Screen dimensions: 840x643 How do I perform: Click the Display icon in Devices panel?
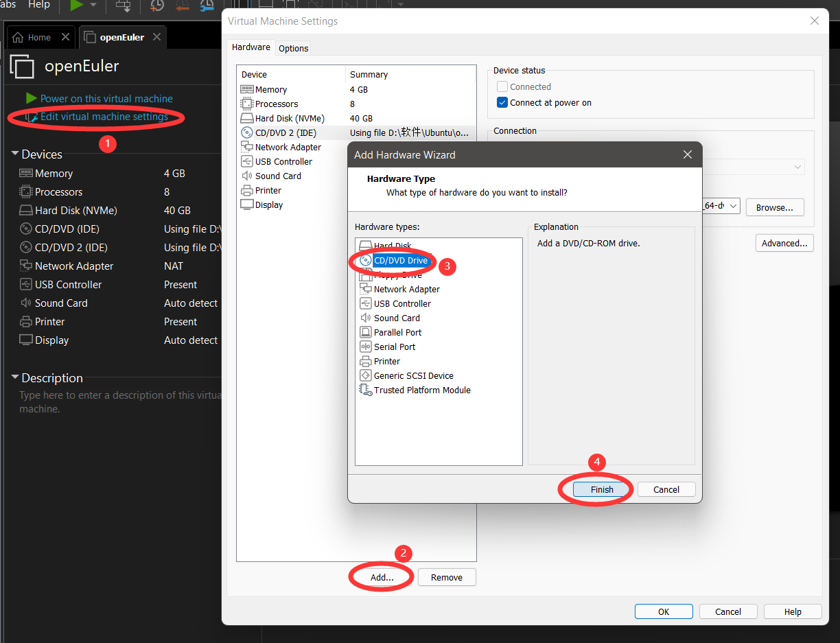26,340
